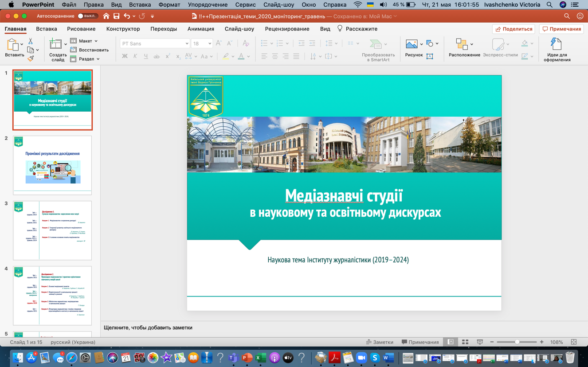Open the Quick Access toolbar customize arrow

tap(152, 16)
